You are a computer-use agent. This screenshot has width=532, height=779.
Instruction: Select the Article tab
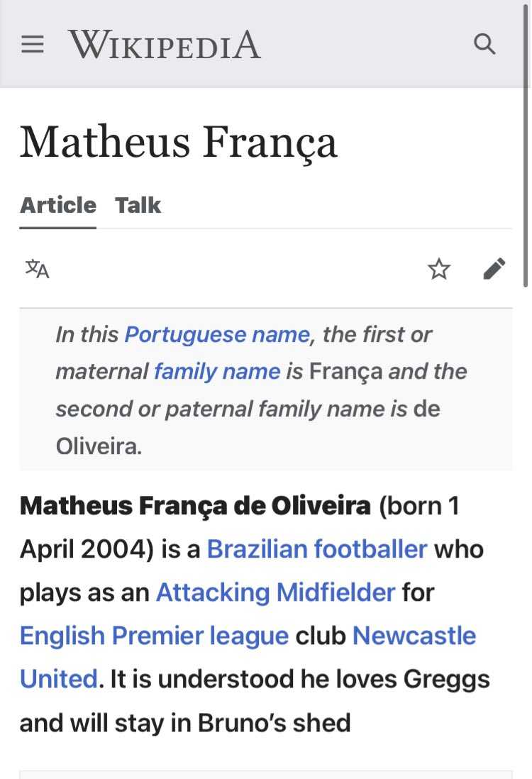58,205
